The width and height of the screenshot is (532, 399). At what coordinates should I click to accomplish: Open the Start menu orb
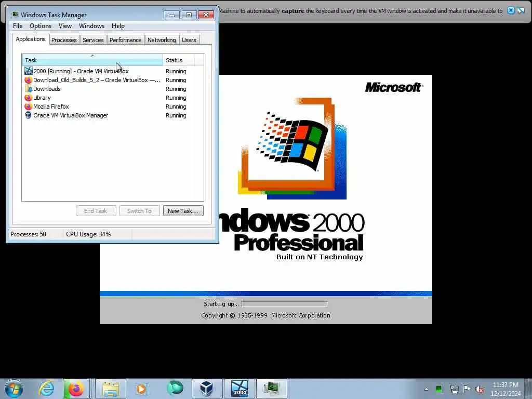(x=14, y=389)
